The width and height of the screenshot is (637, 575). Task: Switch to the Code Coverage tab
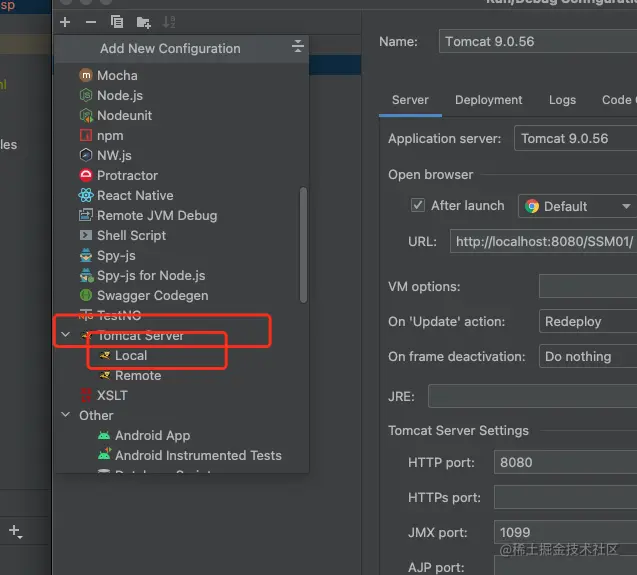click(x=619, y=100)
